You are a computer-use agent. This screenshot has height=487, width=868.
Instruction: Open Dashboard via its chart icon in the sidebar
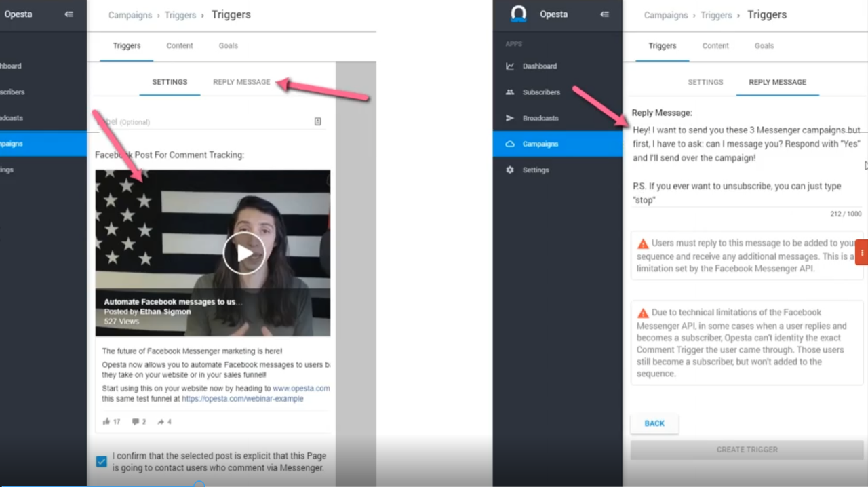click(510, 66)
